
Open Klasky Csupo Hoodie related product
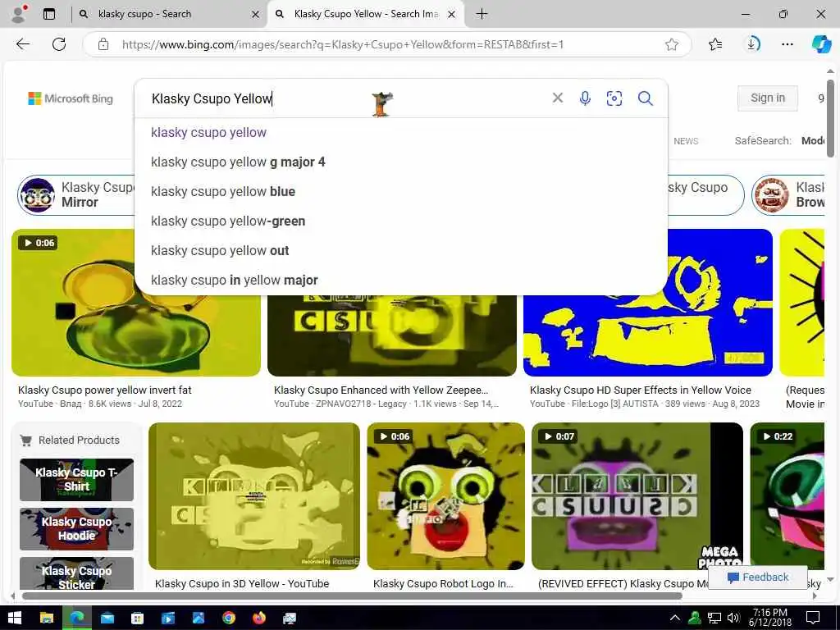tap(76, 529)
